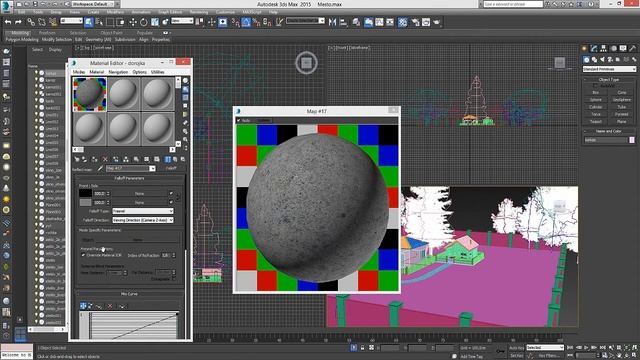Switch to the Modify command panel tab
Image resolution: width=640 pixels, height=360 pixels.
tap(594, 49)
